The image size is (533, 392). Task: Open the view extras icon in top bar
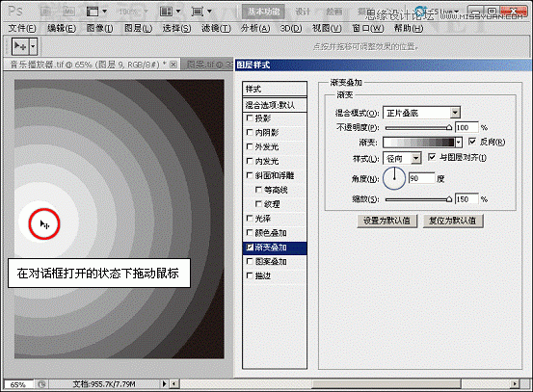[93, 12]
